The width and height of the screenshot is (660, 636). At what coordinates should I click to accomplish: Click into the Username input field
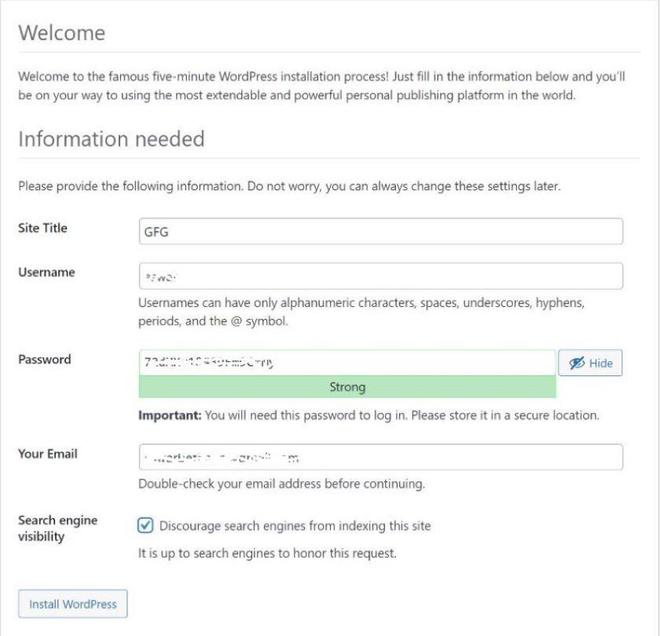[381, 276]
